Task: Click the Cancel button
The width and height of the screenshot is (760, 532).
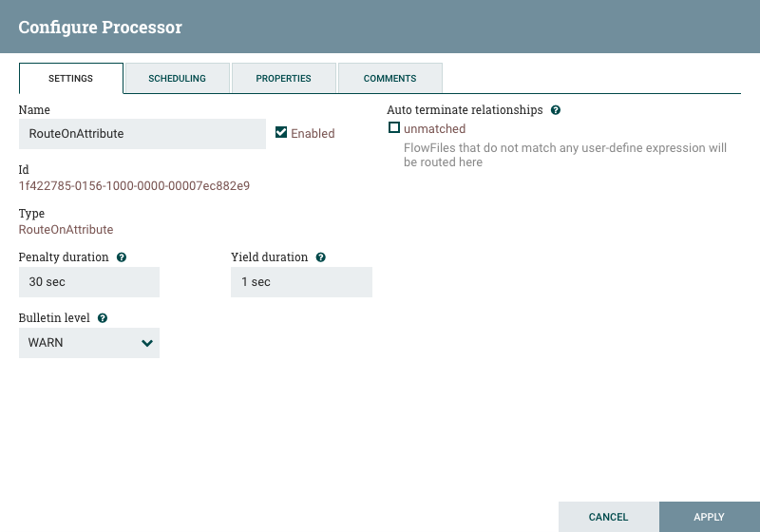Action: click(x=608, y=517)
